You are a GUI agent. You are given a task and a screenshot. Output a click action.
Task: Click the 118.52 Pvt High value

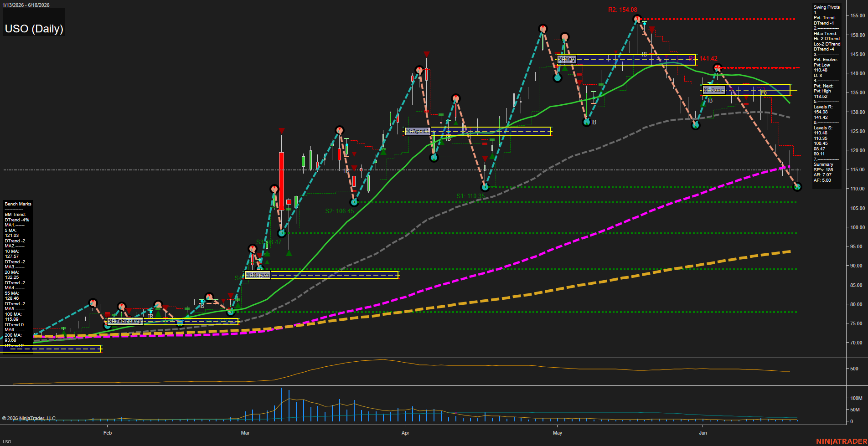(x=821, y=97)
